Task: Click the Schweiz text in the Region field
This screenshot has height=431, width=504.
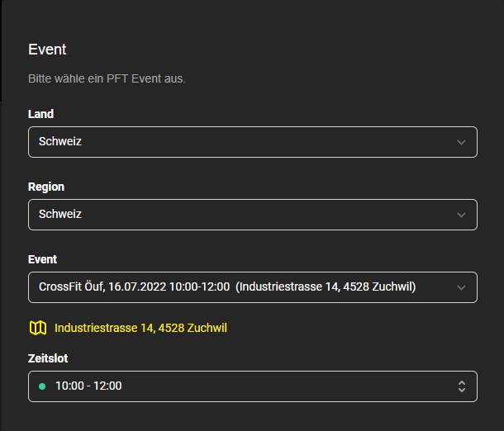Action: [60, 214]
